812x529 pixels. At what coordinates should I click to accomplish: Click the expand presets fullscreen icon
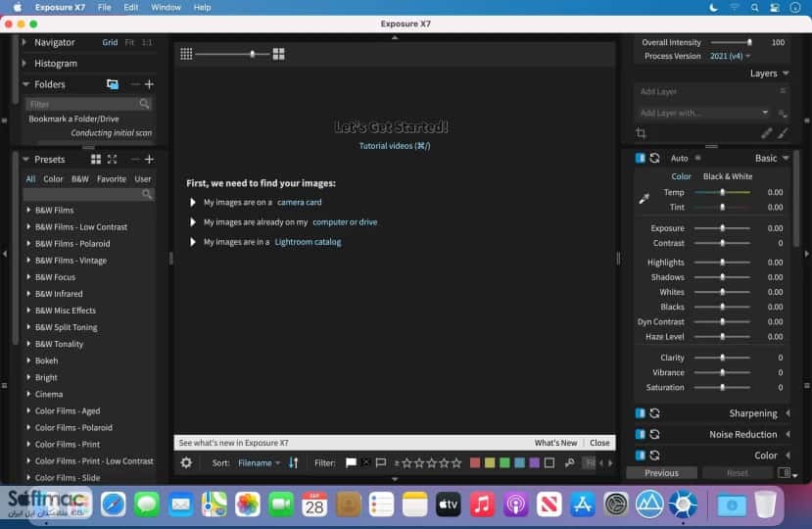(112, 159)
